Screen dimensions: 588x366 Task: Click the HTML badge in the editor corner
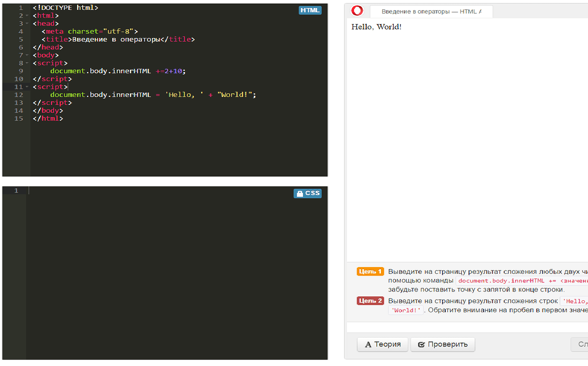[310, 10]
